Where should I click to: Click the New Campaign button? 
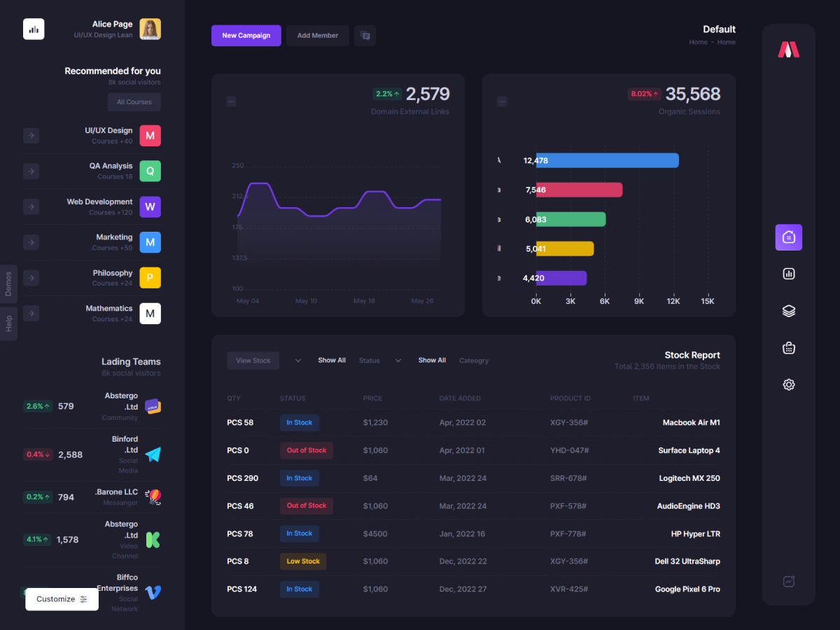(246, 36)
